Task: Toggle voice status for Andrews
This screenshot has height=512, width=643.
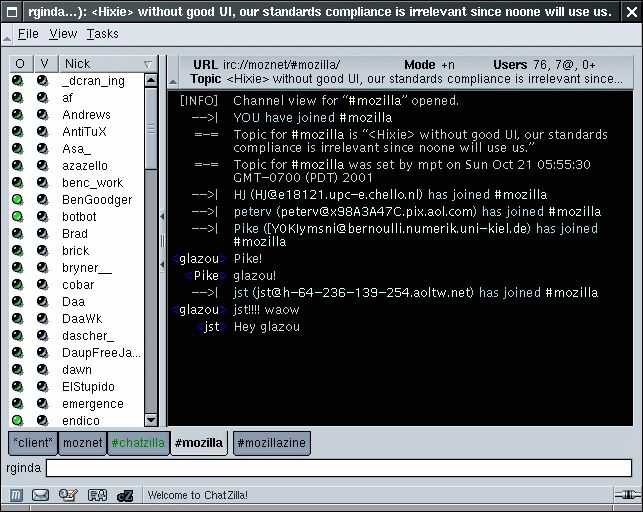Action: coord(43,114)
